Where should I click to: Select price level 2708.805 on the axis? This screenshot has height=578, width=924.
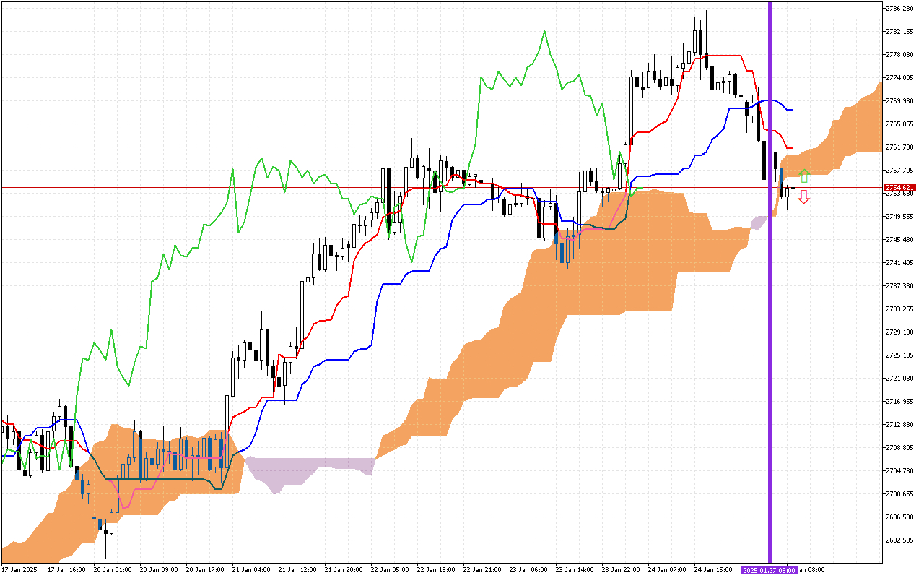pos(899,448)
